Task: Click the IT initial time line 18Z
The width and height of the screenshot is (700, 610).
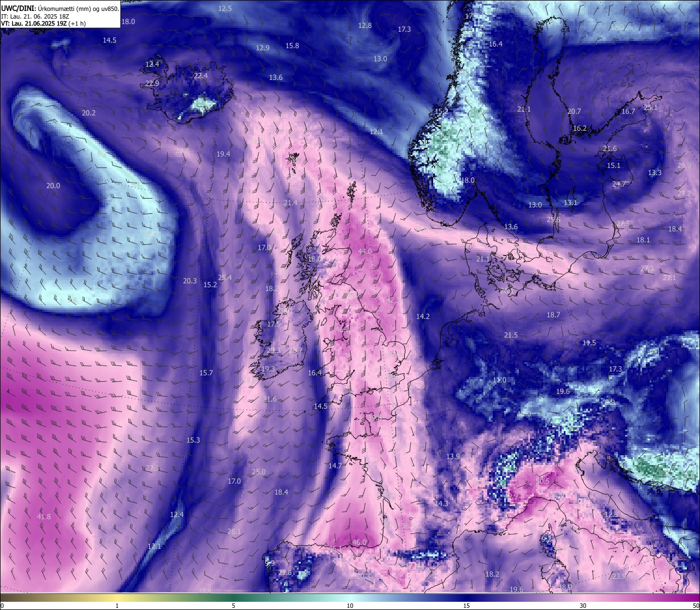Action: point(35,16)
